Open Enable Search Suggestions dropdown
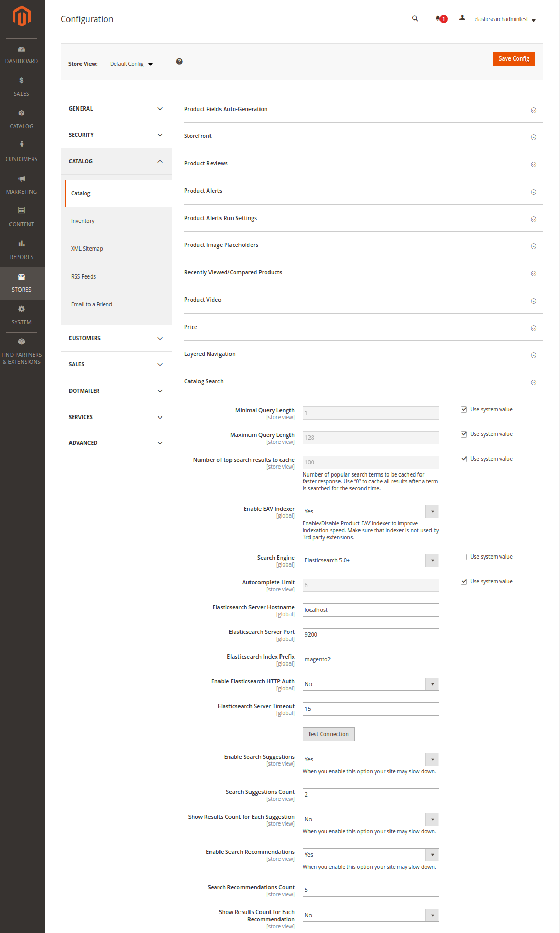Viewport: 560px width, 933px height. (x=371, y=759)
